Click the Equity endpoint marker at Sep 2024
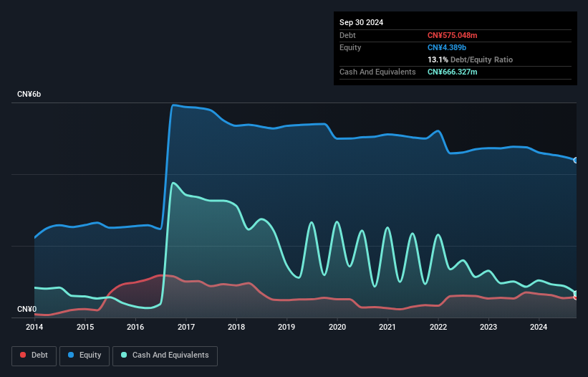The height and width of the screenshot is (377, 588). tap(576, 160)
